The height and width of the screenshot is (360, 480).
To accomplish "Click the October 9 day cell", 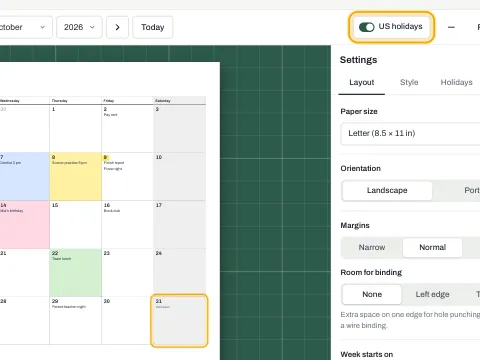I will click(x=127, y=176).
